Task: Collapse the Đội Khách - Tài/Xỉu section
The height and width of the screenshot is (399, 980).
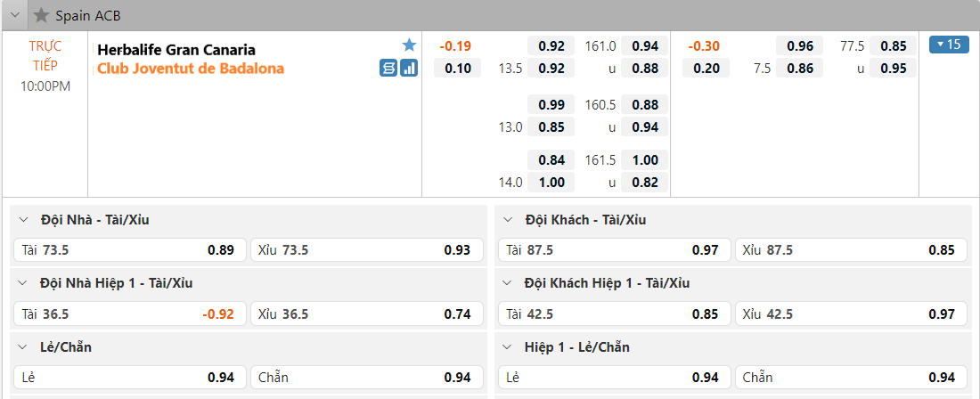Action: click(509, 220)
